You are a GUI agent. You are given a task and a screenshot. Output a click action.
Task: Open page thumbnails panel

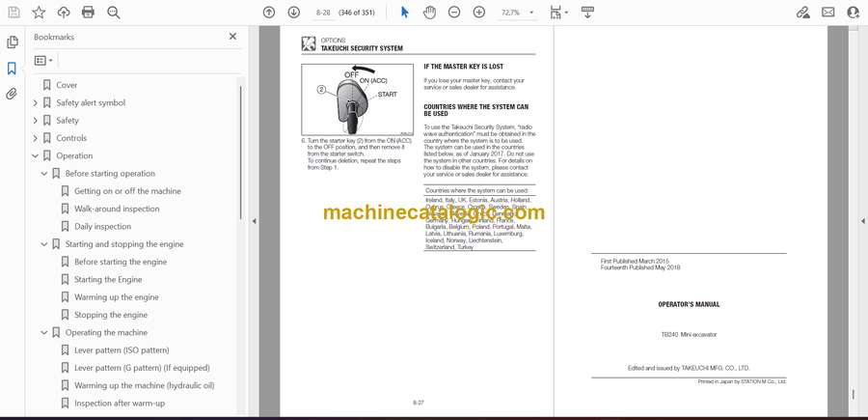pos(13,42)
